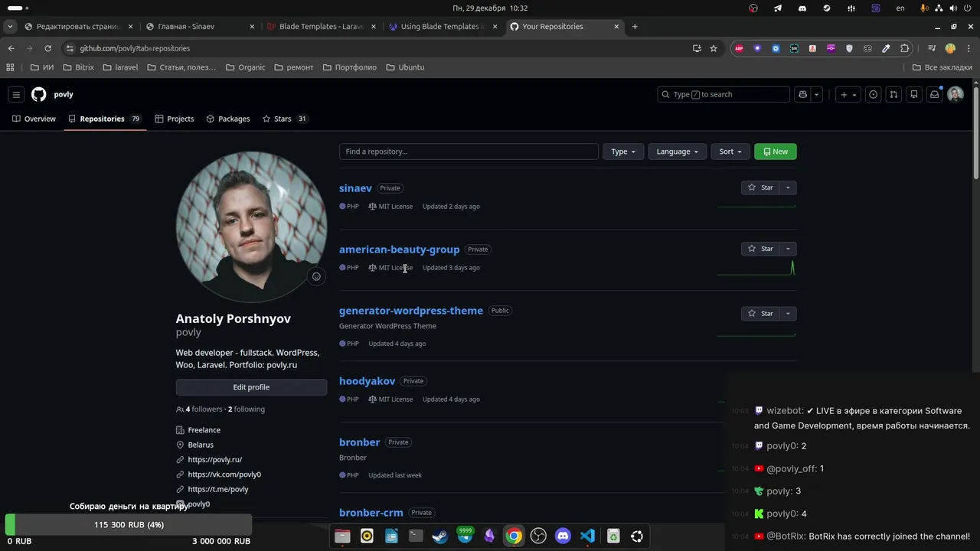Image resolution: width=980 pixels, height=551 pixels.
Task: Open the 'Все закладки' bookmarks folder
Action: (942, 67)
